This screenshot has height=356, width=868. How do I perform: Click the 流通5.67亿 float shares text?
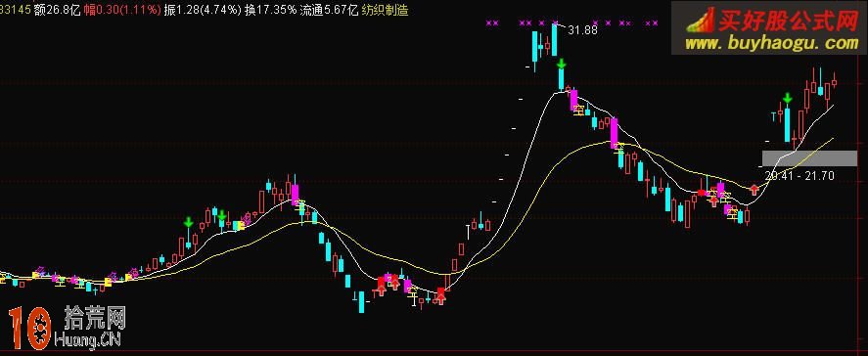coord(330,10)
